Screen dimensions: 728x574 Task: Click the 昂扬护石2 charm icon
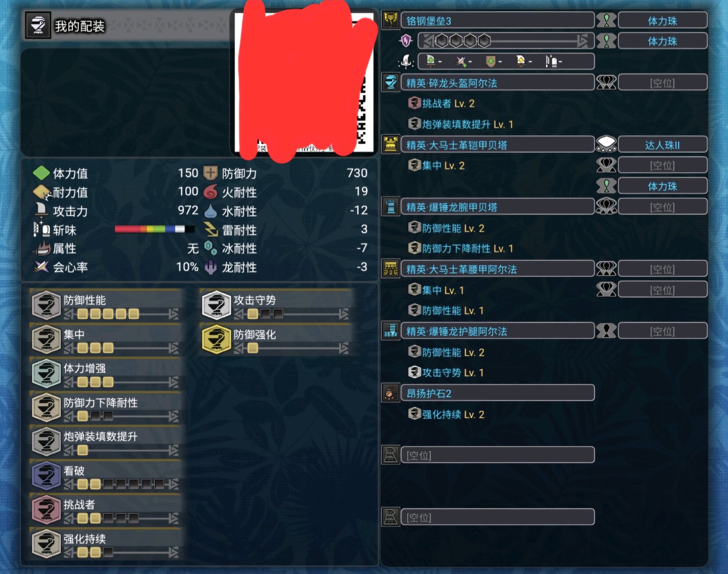[391, 393]
